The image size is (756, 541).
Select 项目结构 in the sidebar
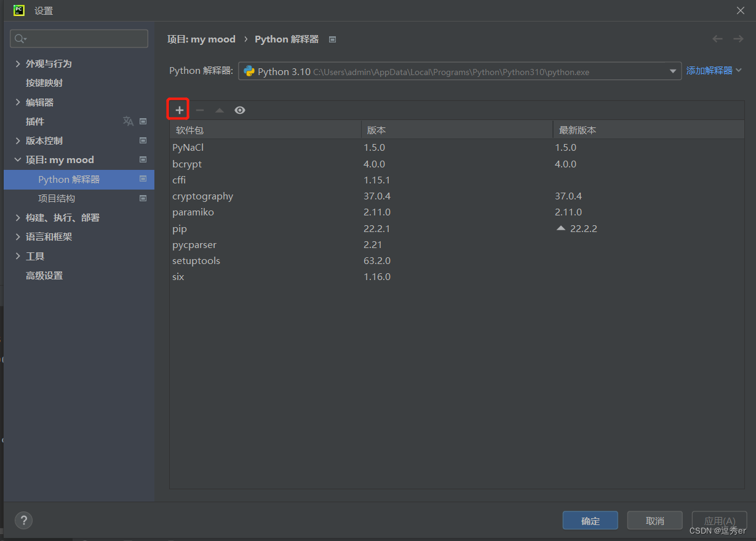click(x=57, y=199)
